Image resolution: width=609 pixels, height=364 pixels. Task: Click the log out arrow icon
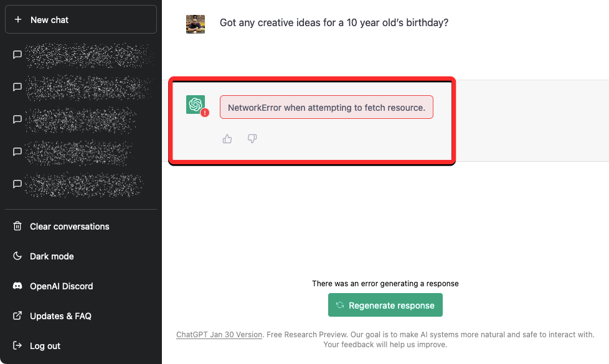(x=17, y=346)
